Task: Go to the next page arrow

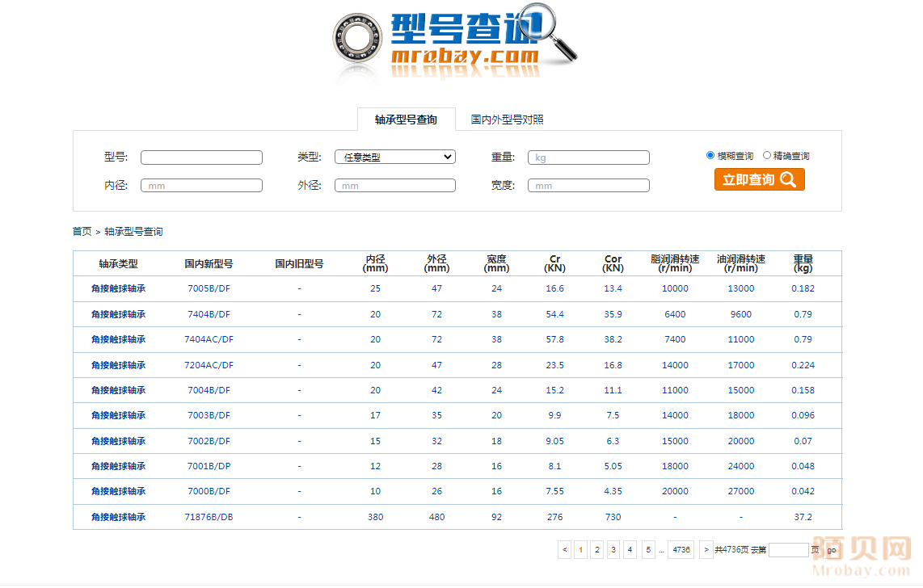Action: pos(706,550)
